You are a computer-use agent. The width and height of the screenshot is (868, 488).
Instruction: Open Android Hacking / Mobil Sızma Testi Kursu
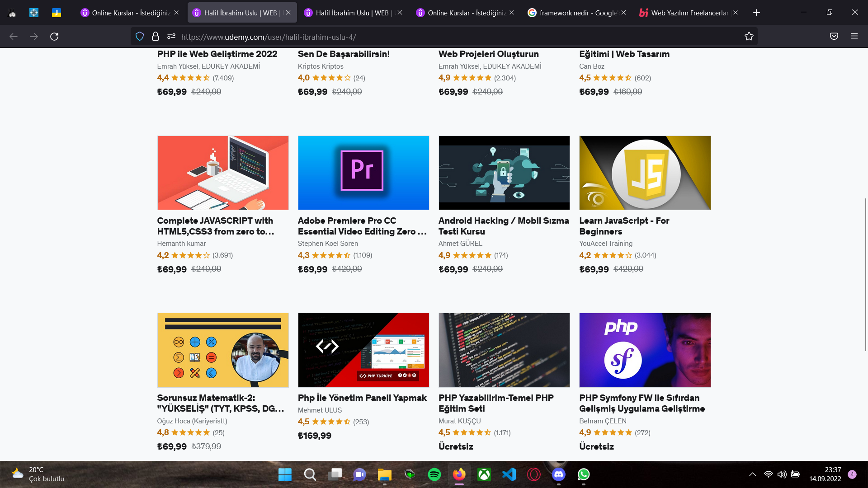(504, 226)
